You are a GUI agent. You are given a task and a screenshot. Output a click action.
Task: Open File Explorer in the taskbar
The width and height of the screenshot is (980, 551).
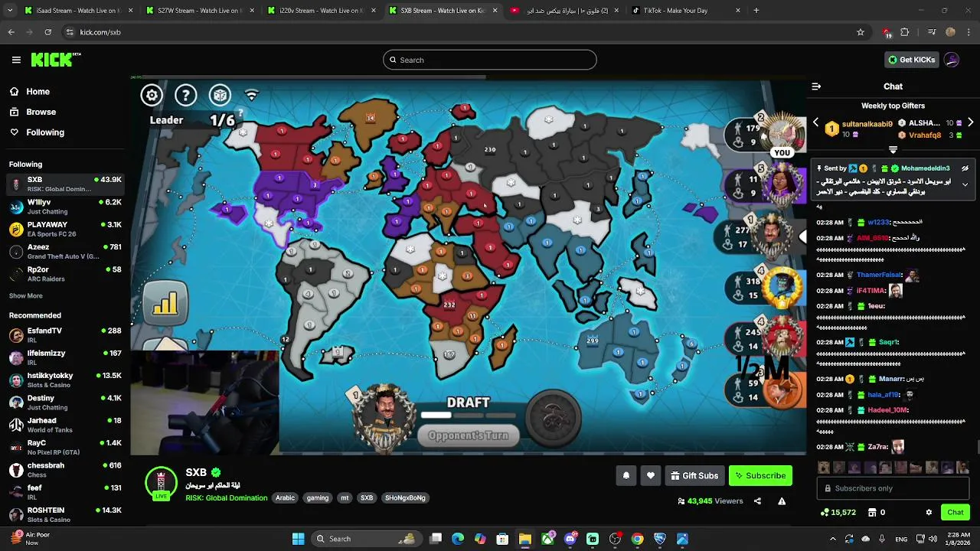tap(525, 539)
